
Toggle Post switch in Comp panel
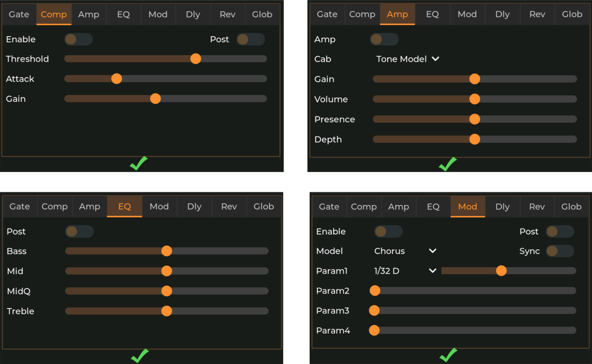[x=251, y=39]
